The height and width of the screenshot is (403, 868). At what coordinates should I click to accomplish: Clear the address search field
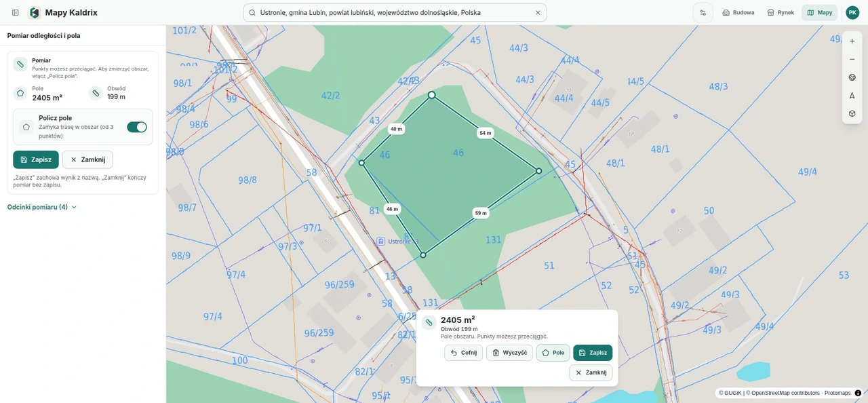click(x=538, y=12)
